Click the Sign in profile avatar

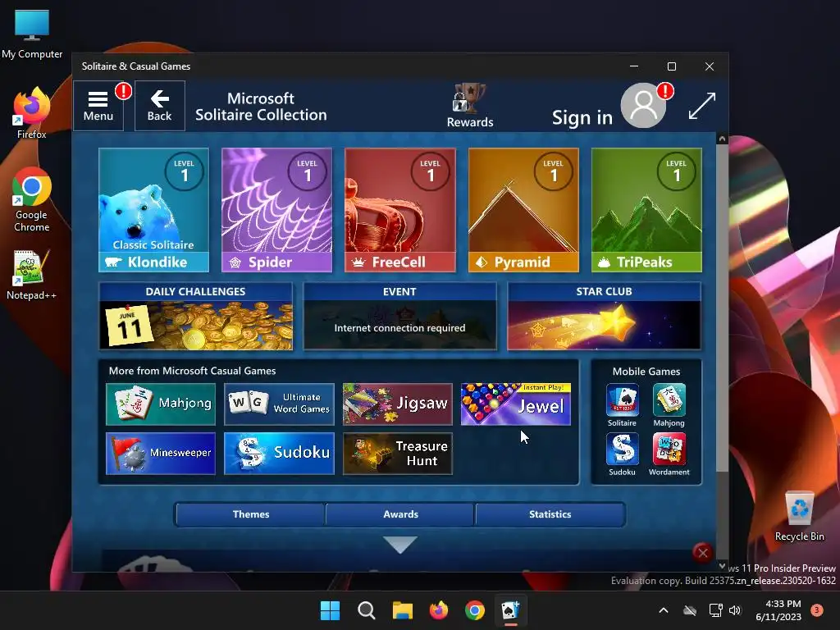(643, 106)
